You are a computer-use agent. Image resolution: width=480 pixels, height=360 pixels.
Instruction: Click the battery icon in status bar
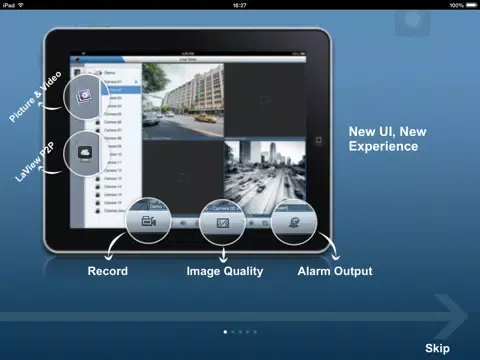pos(472,5)
